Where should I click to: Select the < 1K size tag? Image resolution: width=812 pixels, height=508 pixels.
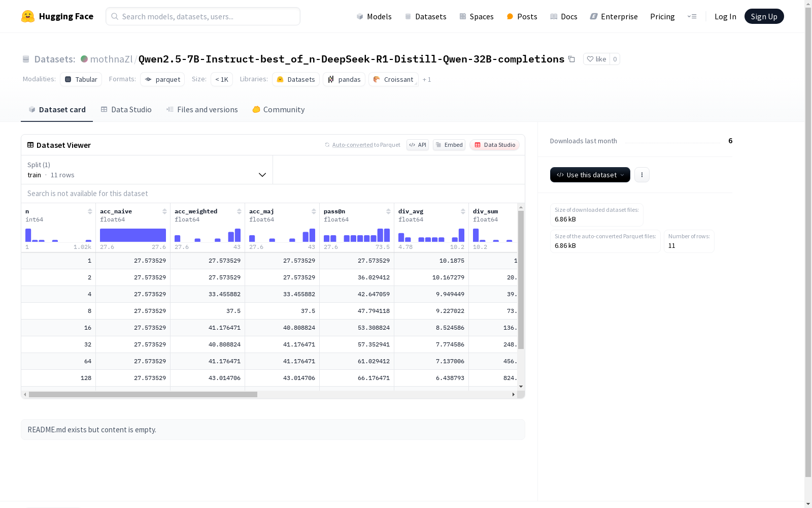[x=222, y=79]
